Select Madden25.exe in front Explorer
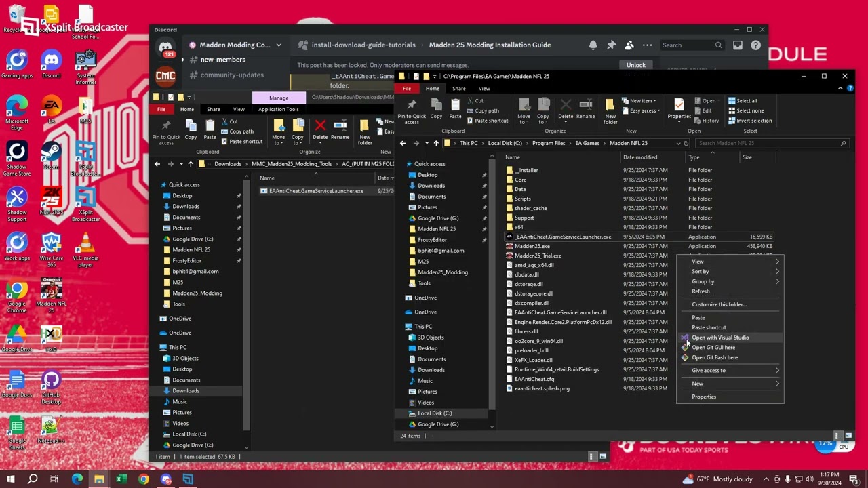This screenshot has width=868, height=488. click(532, 246)
